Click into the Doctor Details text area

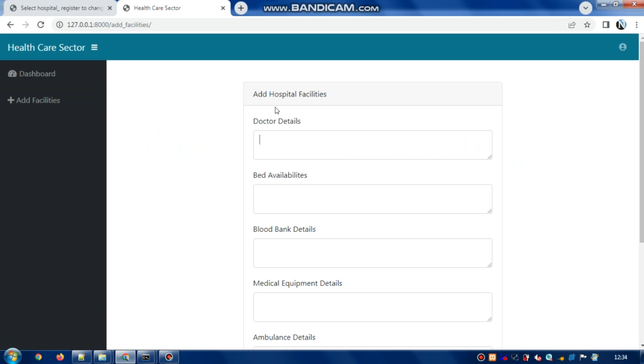[x=373, y=145]
